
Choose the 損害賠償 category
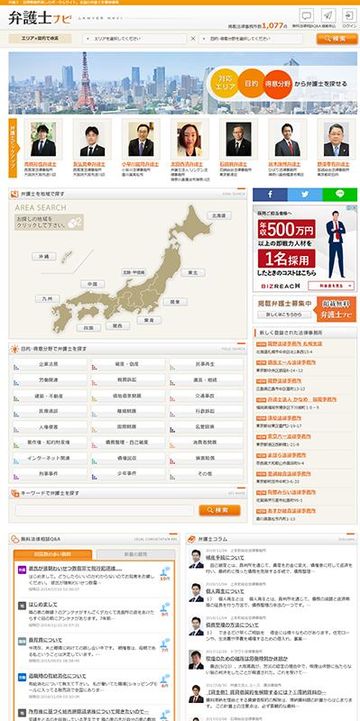click(x=206, y=458)
